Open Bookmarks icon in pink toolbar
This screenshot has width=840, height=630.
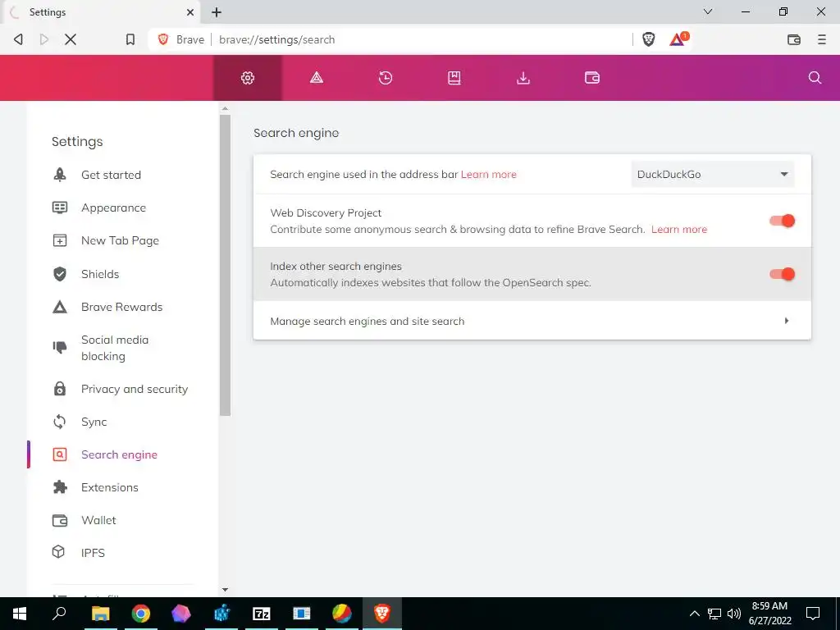454,78
